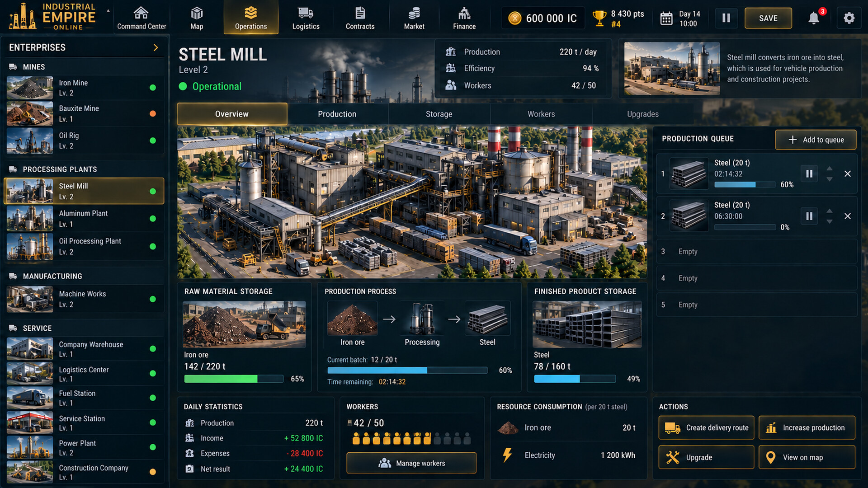Select Oil Processing Plant in sidebar
Viewport: 868px width, 488px height.
84,246
